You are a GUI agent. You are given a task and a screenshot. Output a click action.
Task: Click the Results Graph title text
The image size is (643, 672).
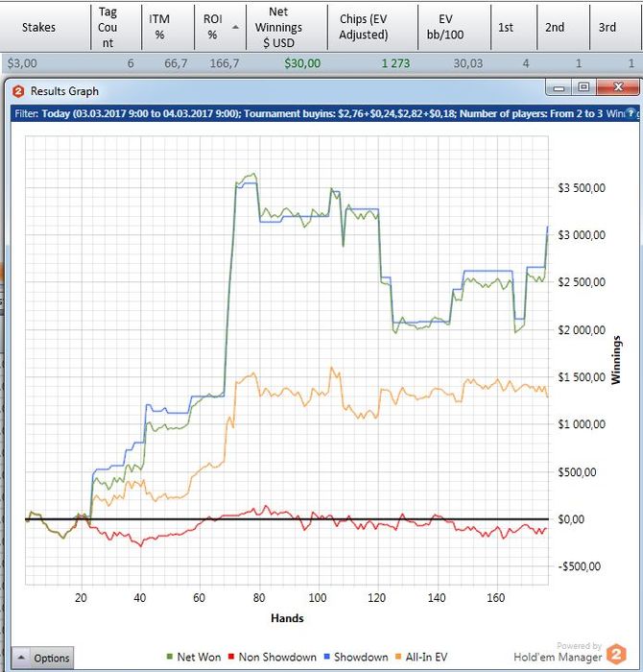tap(64, 91)
